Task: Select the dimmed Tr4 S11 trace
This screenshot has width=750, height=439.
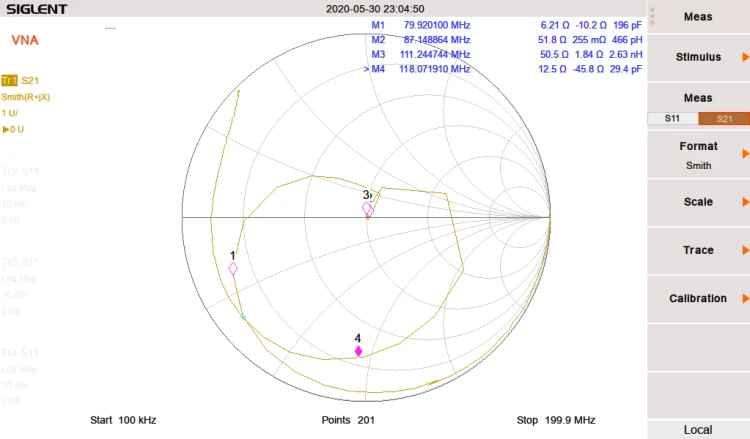Action: 20,353
